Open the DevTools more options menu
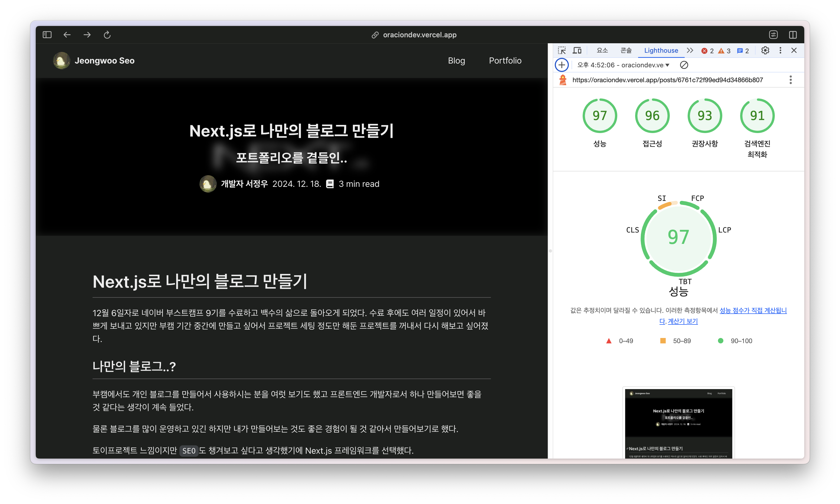This screenshot has width=840, height=504. coord(780,50)
